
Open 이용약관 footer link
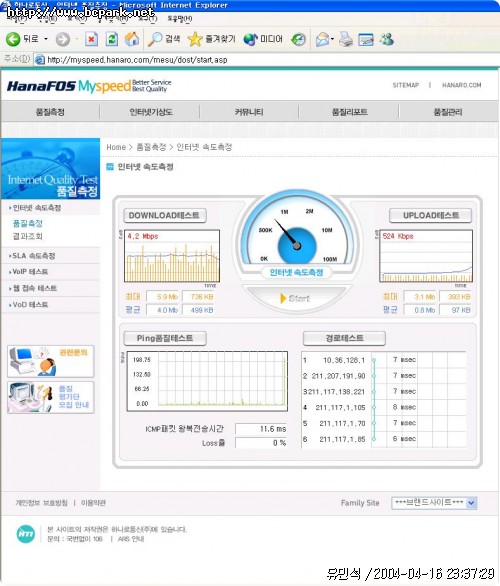(93, 503)
